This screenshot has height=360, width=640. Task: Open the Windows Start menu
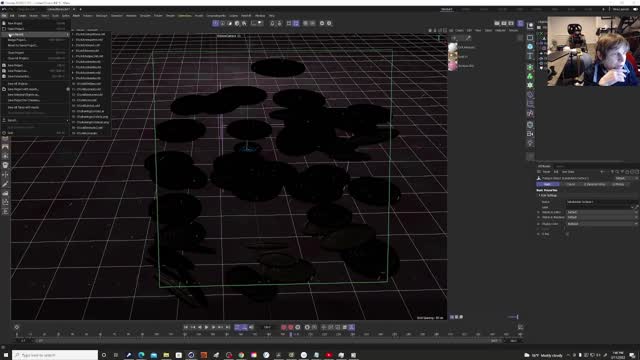pos(6,355)
